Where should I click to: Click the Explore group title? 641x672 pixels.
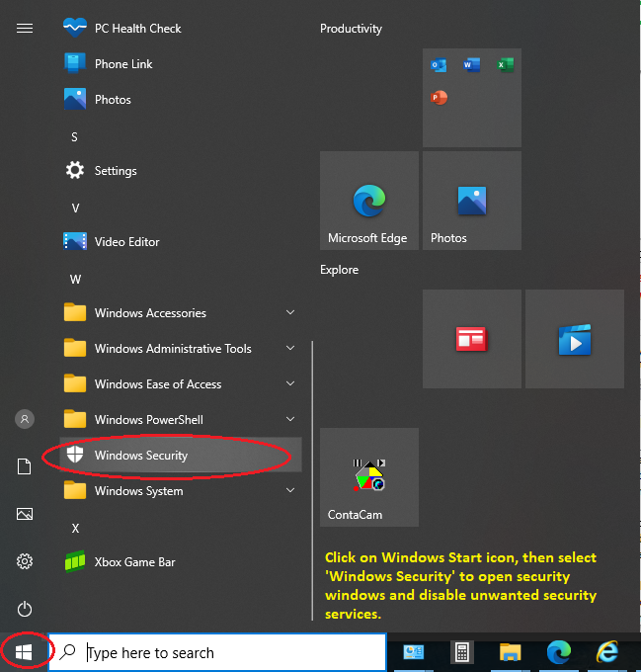339,270
